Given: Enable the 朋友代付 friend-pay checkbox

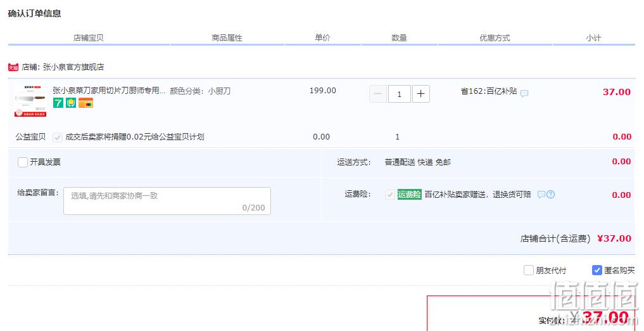Looking at the screenshot, I should click(x=529, y=270).
